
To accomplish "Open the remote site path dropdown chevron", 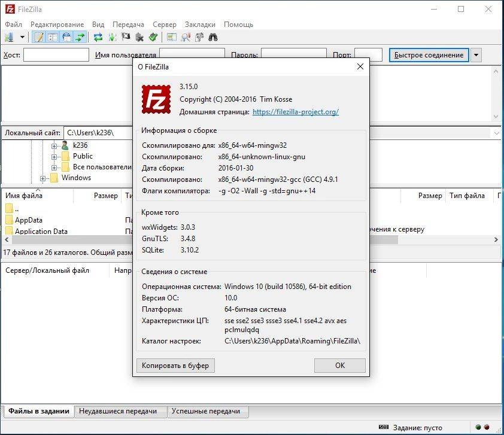I will (496, 133).
